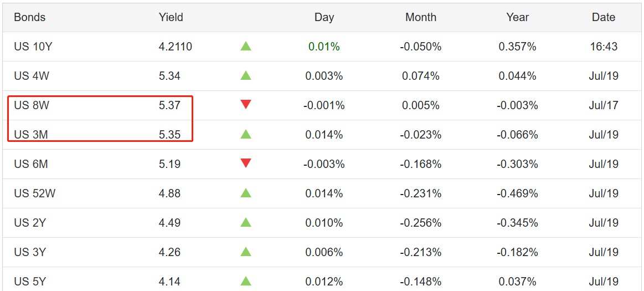Open the US 10Y bond link
The height and width of the screenshot is (291, 644).
pyautogui.click(x=33, y=47)
